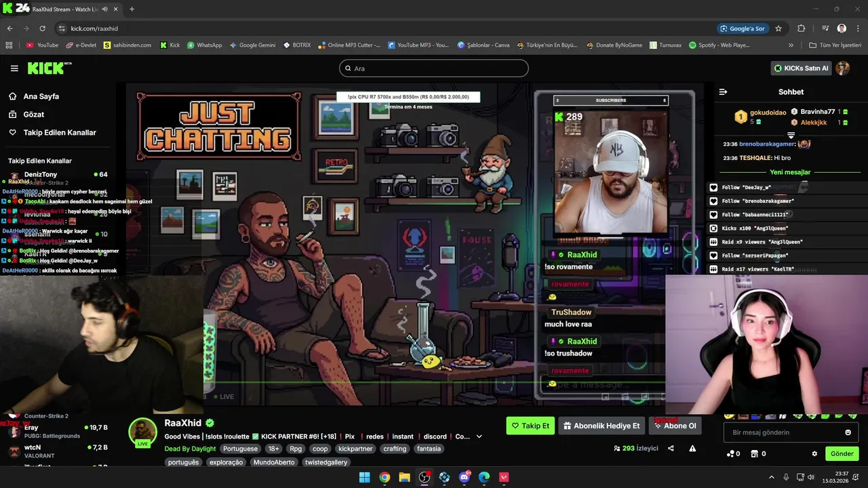Click the share stream icon
This screenshot has width=868, height=488.
(671, 448)
